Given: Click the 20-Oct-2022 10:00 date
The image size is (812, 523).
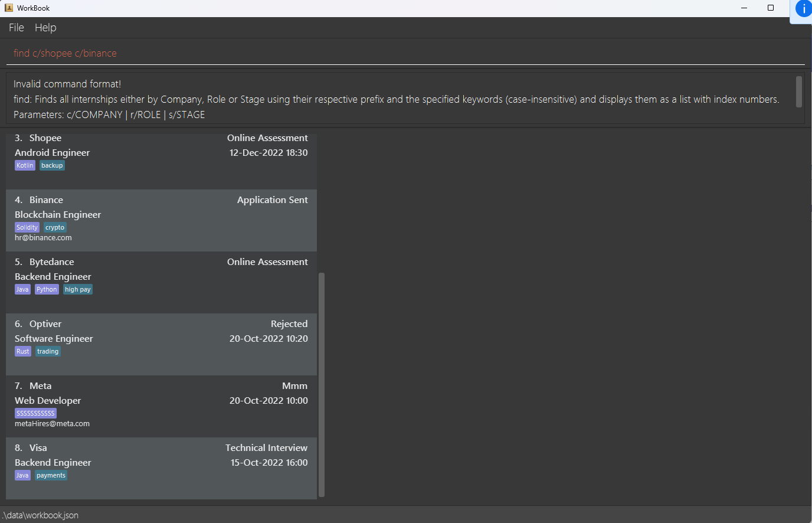Looking at the screenshot, I should coord(269,401).
